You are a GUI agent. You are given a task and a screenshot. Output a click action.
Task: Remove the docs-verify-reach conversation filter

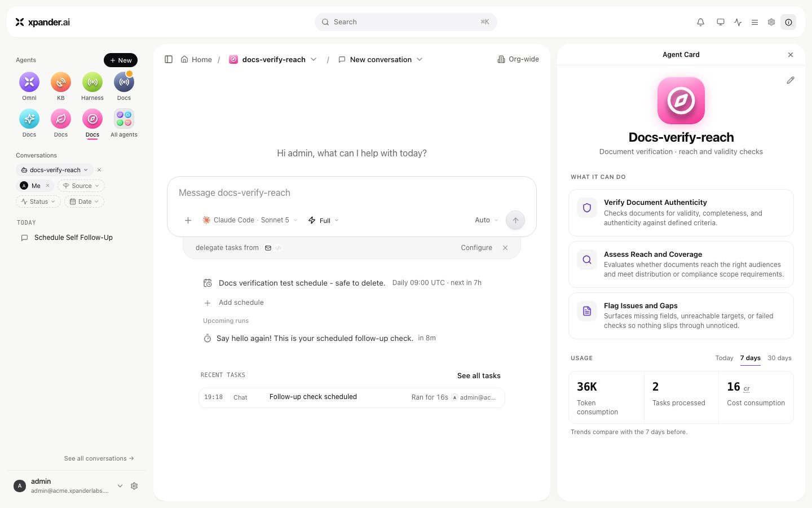[x=99, y=170]
